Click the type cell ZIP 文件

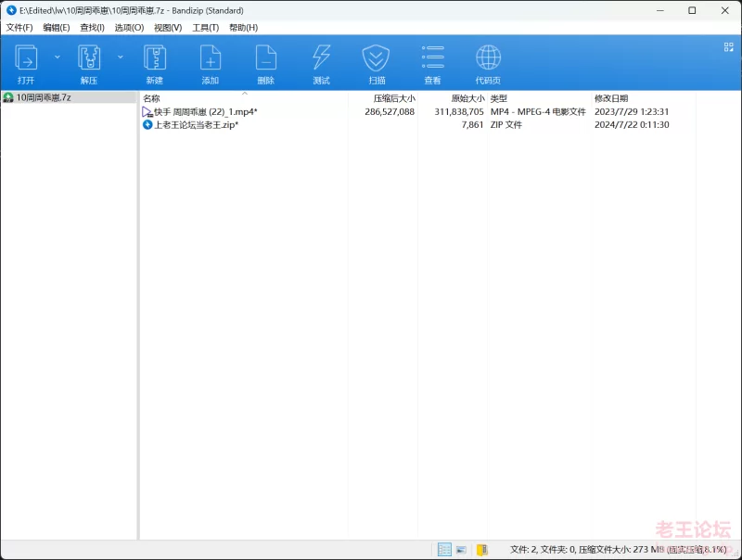506,125
